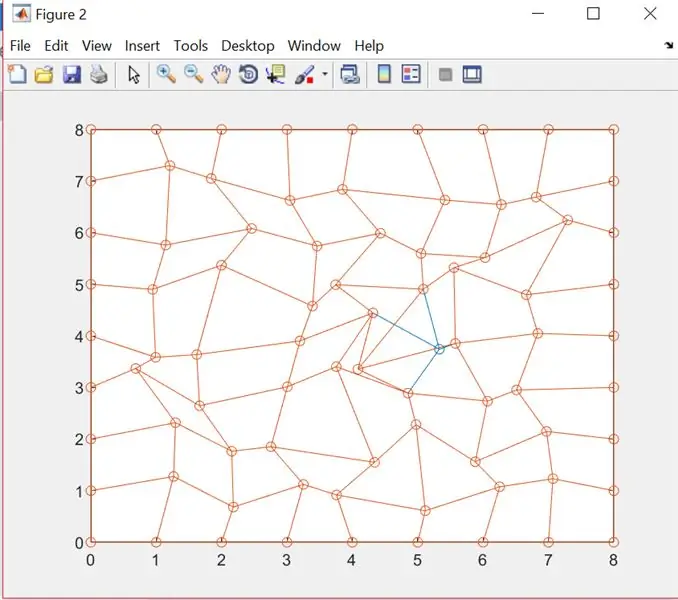Open the Brush color dropdown arrow
The image size is (678, 600).
(x=325, y=74)
